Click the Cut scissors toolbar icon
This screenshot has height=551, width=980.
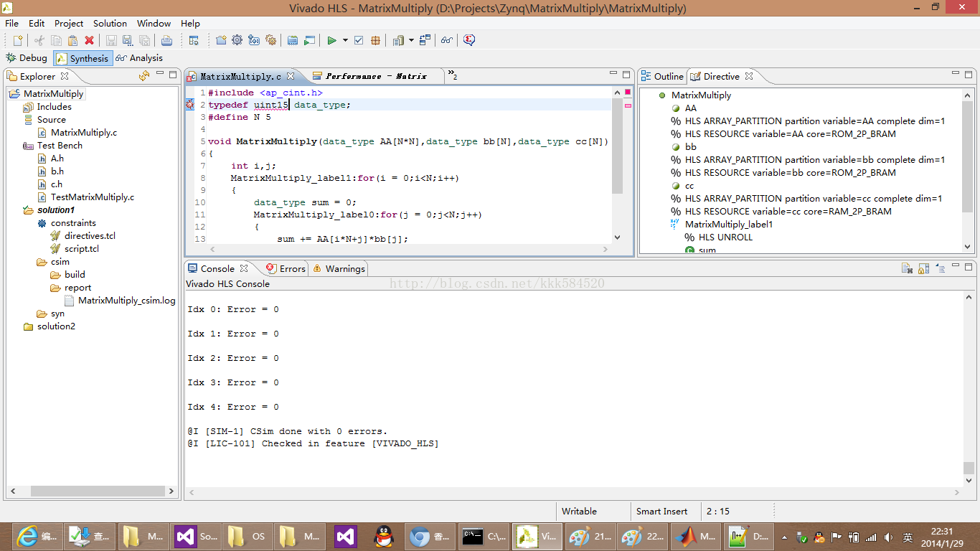[39, 40]
